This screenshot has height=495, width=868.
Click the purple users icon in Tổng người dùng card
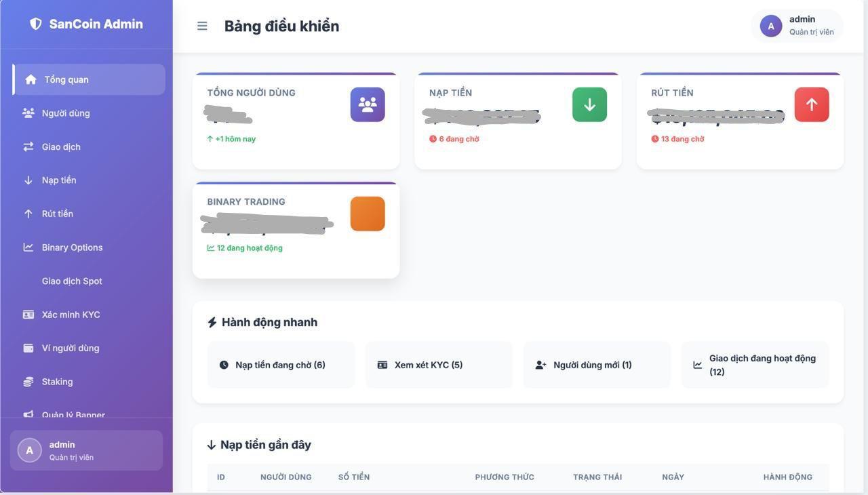[368, 104]
